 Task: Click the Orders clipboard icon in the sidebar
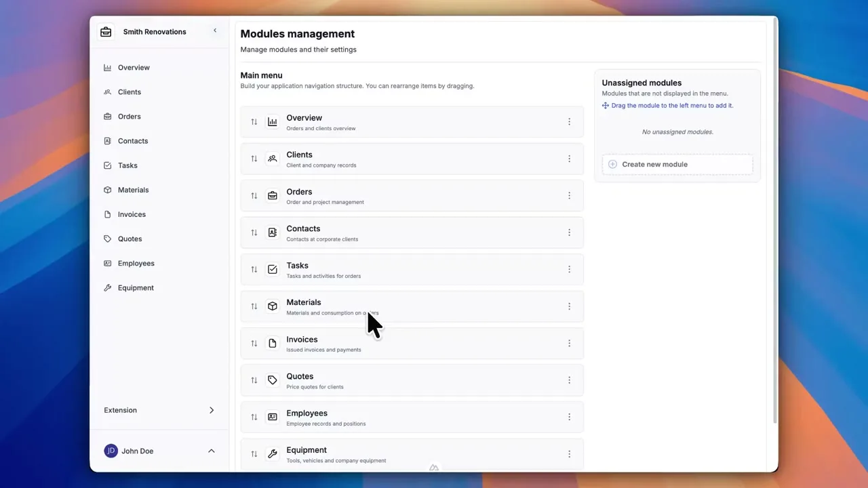coord(108,116)
